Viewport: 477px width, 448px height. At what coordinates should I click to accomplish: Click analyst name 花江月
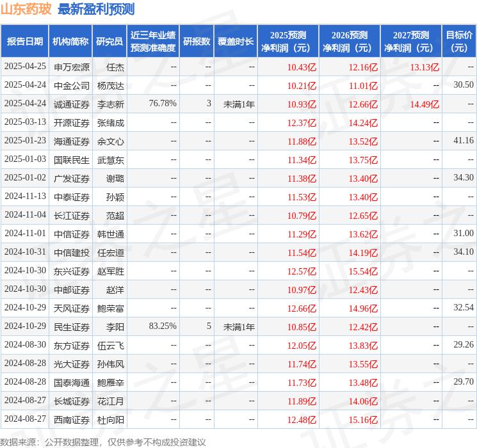coord(111,401)
